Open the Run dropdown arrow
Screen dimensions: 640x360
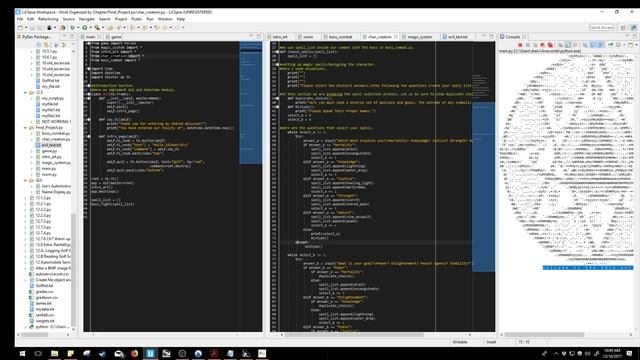point(90,28)
